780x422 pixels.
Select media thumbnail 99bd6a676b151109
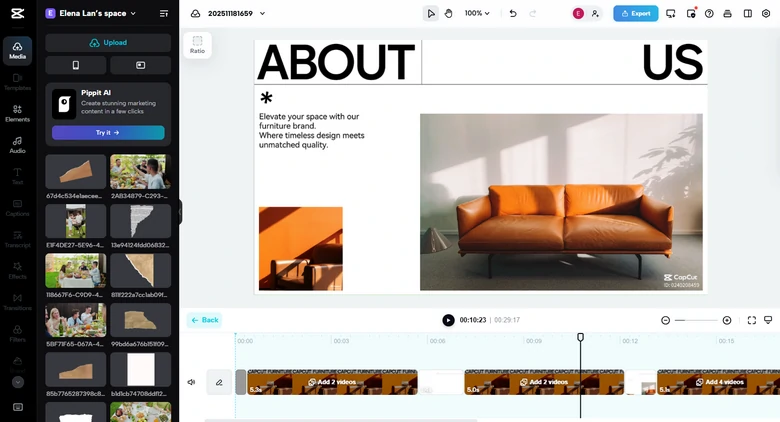[141, 320]
